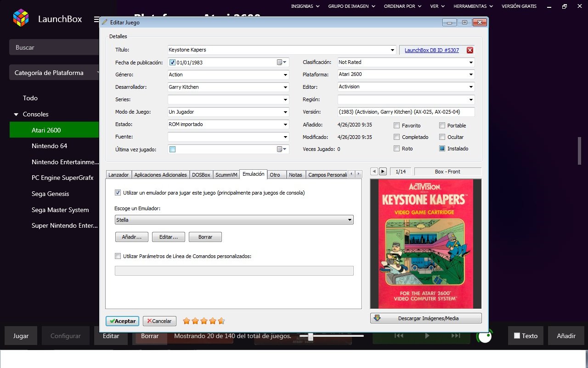Image resolution: width=588 pixels, height=368 pixels.
Task: Open the HERRAMIENTAS menu
Action: click(x=473, y=6)
